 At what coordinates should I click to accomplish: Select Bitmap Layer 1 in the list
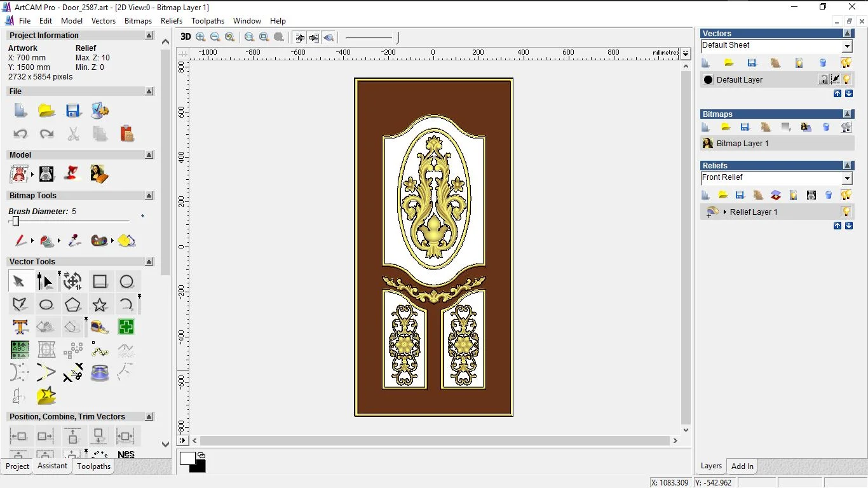(x=742, y=144)
